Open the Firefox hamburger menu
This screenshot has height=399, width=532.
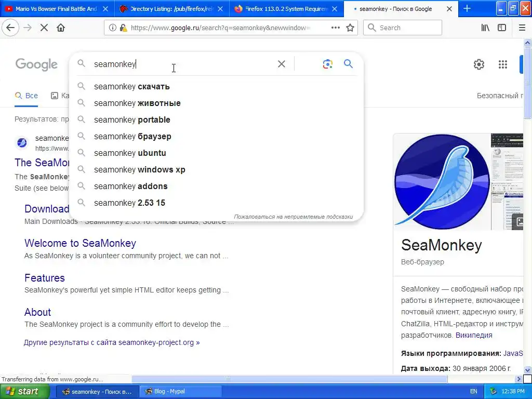point(522,28)
